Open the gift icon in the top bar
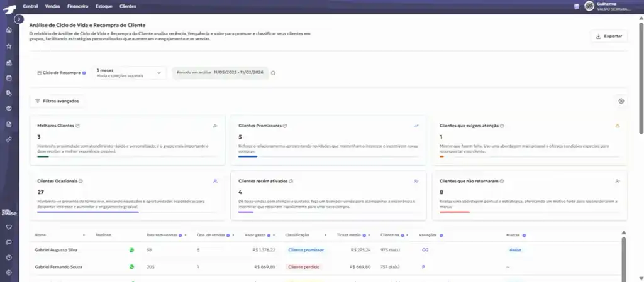Image resolution: width=644 pixels, height=282 pixels. point(577,6)
